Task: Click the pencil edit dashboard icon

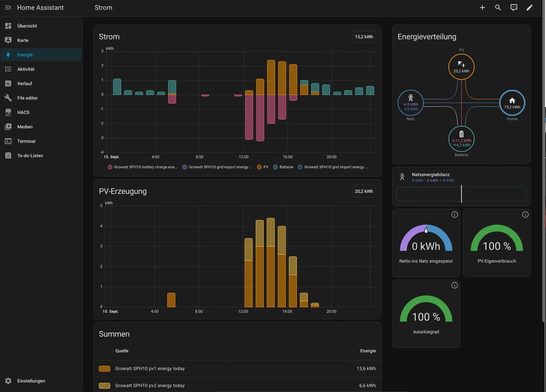Action: point(529,8)
